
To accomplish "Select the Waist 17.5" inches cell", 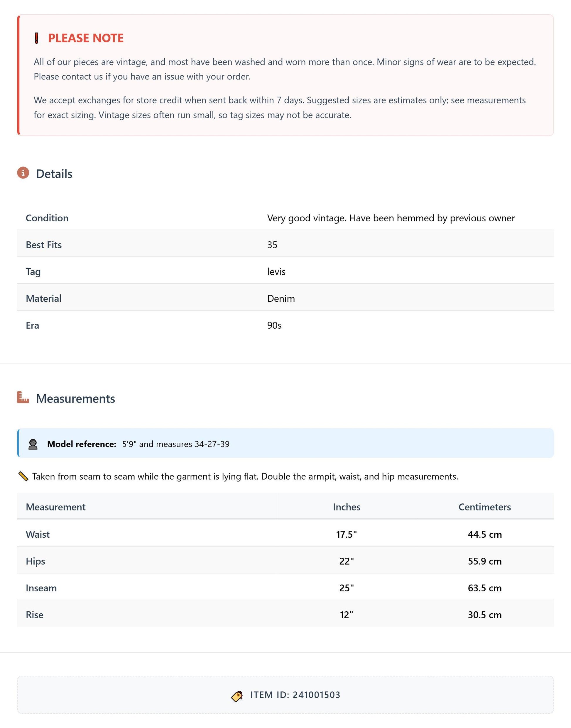I will coord(346,534).
